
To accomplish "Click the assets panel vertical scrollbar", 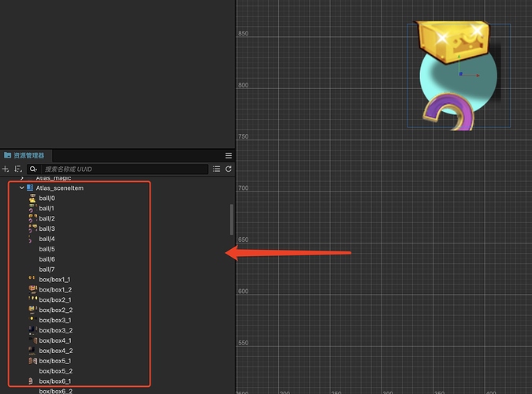I will click(x=232, y=220).
